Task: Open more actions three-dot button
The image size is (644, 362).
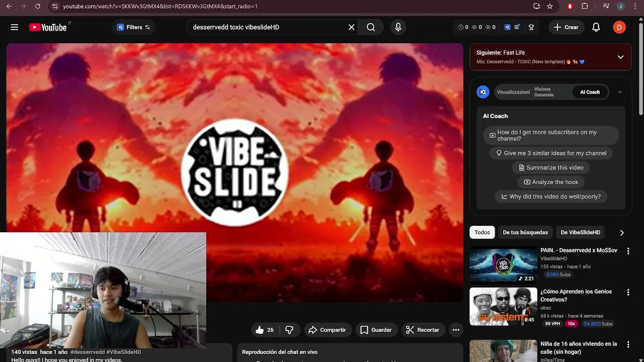Action: click(x=456, y=330)
